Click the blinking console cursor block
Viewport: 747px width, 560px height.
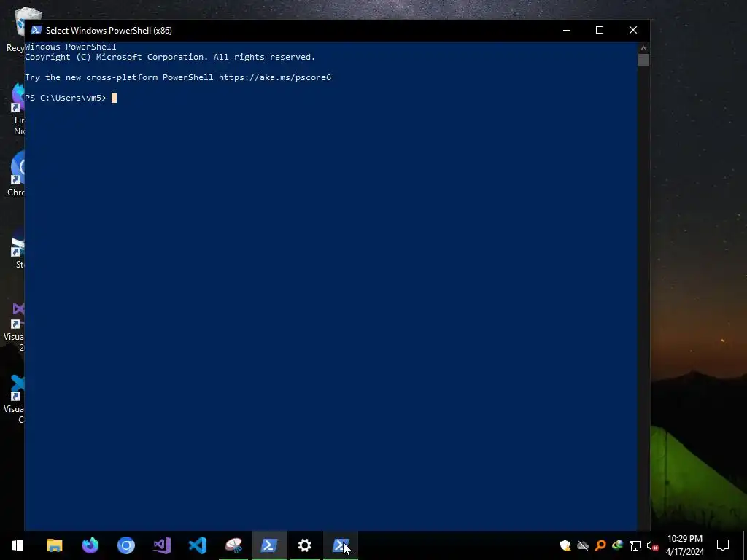point(114,98)
